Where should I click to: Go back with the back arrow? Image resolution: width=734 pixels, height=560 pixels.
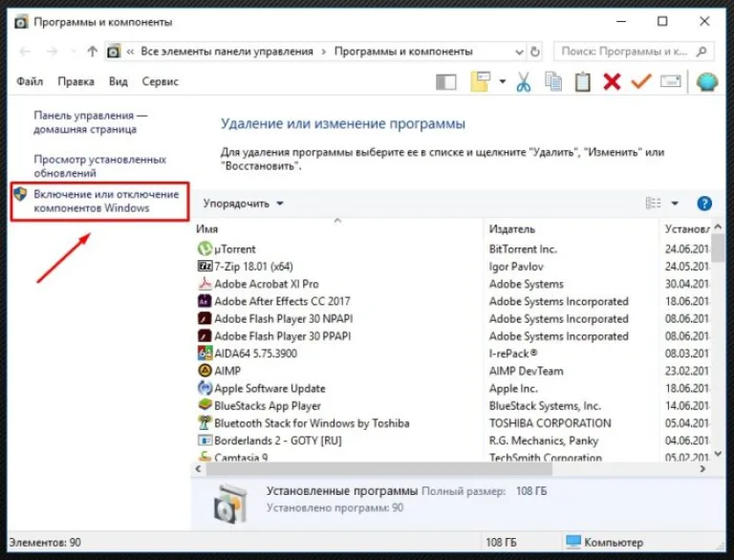(25, 52)
